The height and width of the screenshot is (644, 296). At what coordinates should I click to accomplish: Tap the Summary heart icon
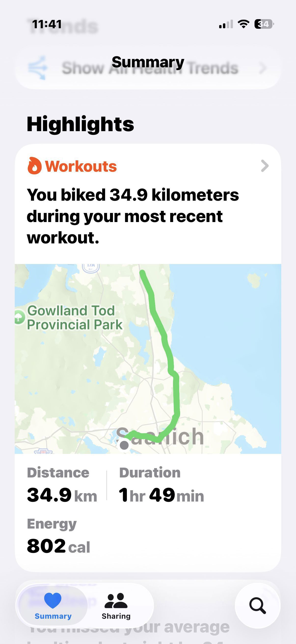pyautogui.click(x=53, y=601)
